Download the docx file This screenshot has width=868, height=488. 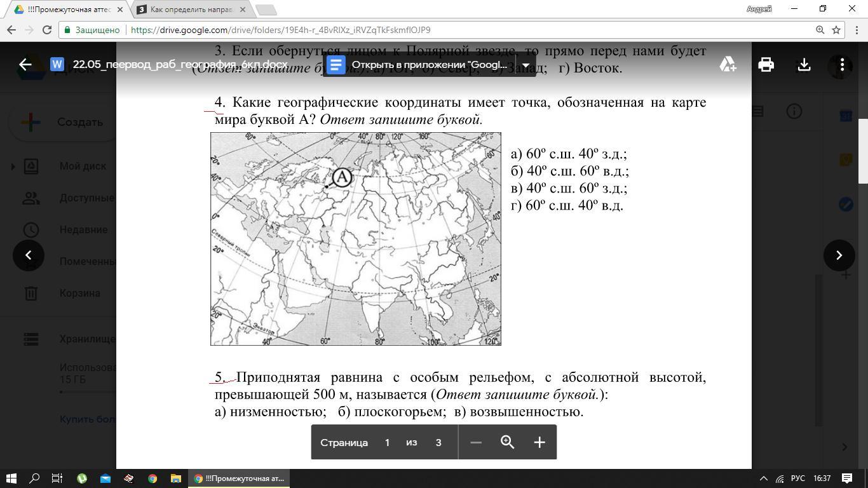[x=804, y=64]
